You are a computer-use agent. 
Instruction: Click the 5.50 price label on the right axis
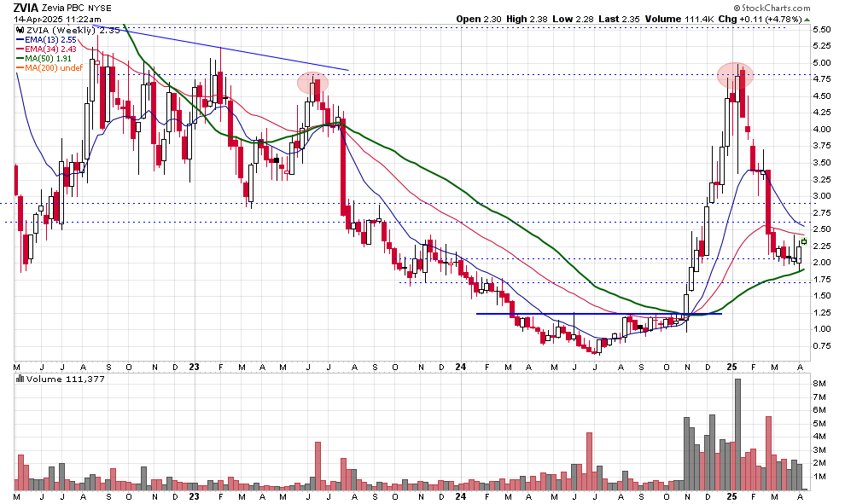coord(824,29)
